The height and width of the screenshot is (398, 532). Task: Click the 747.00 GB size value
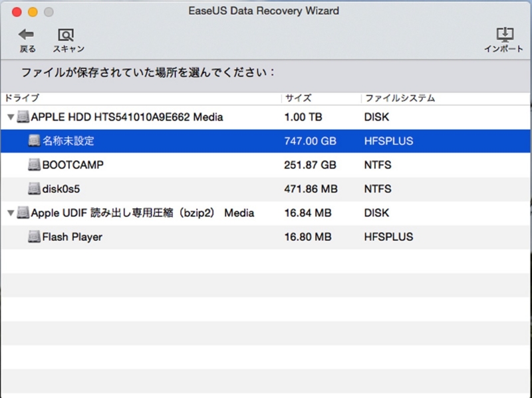tap(310, 141)
